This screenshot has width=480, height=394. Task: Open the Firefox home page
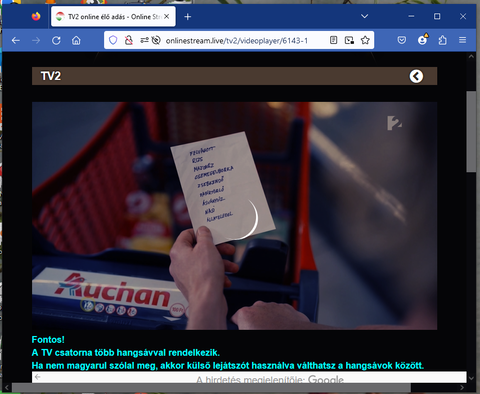click(76, 40)
